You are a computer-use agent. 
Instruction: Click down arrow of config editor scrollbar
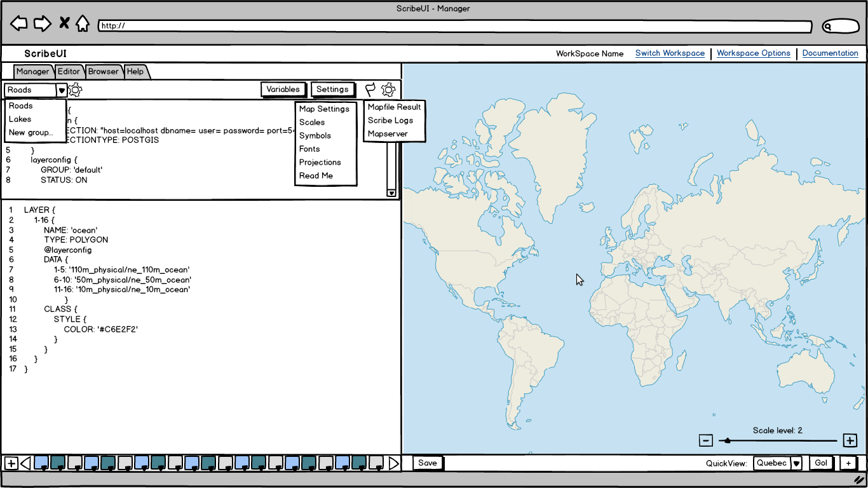click(391, 193)
